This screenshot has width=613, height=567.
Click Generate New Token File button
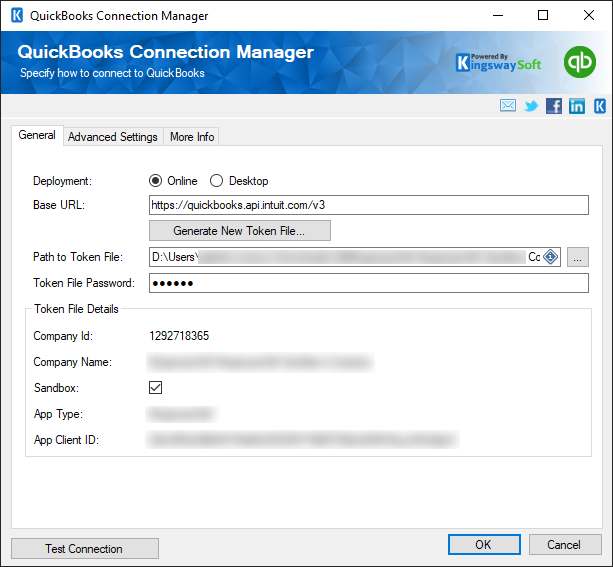coord(240,231)
